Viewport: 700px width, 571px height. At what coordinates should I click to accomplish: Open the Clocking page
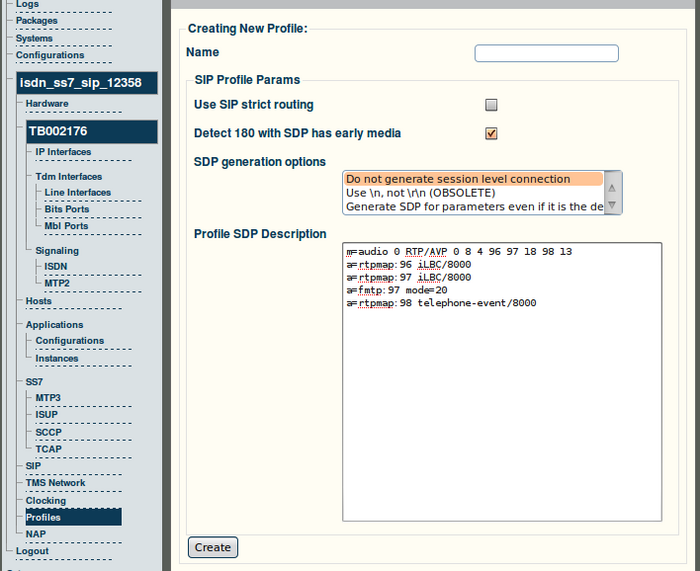[46, 500]
